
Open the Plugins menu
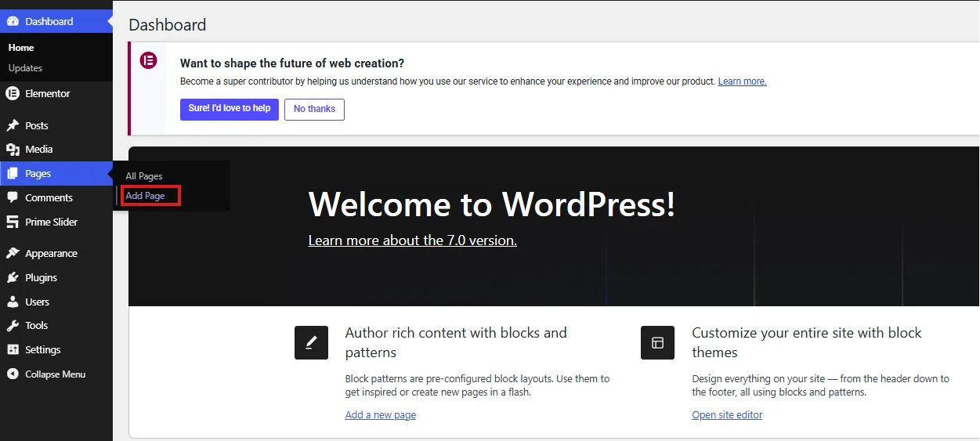(x=56, y=277)
